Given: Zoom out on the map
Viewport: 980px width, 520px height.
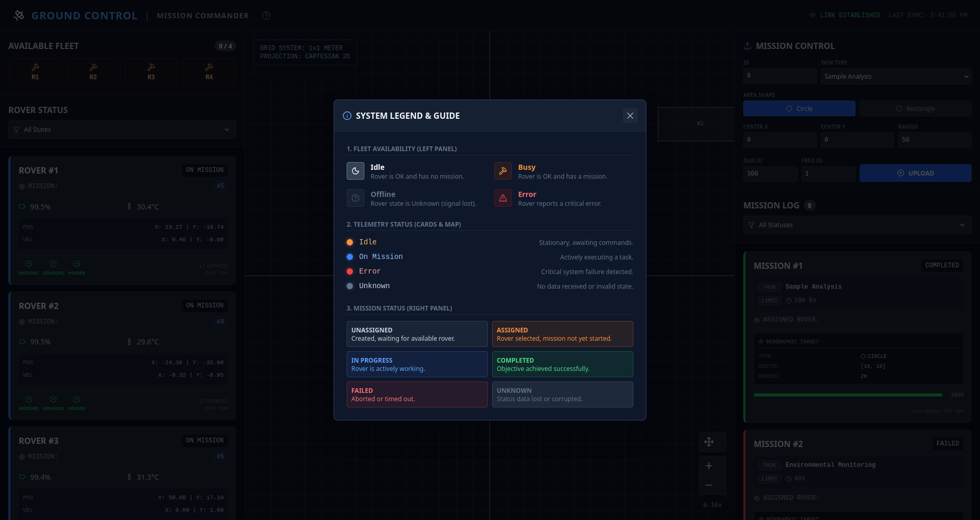Looking at the screenshot, I should (709, 485).
